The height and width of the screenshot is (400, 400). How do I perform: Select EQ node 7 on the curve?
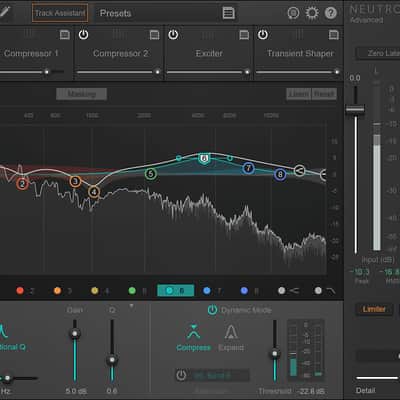pos(248,168)
